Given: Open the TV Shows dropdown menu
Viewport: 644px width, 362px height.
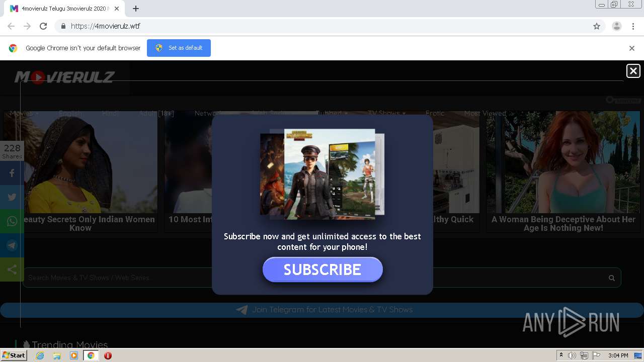Looking at the screenshot, I should point(386,113).
